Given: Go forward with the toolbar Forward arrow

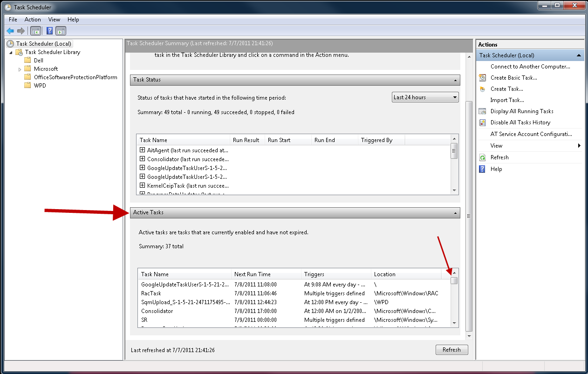Looking at the screenshot, I should click(21, 31).
